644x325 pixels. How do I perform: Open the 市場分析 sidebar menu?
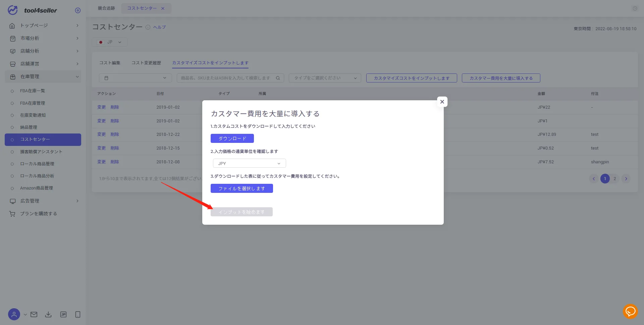pos(43,38)
